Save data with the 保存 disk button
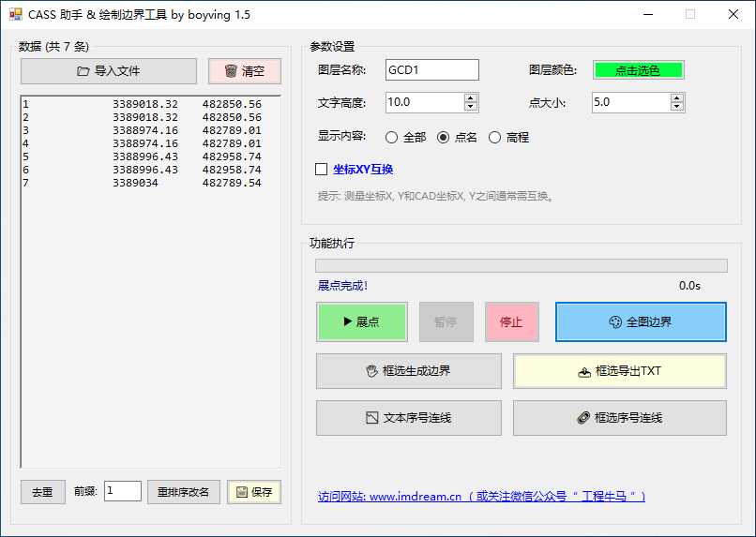Screen dimensions: 756x537 253,492
